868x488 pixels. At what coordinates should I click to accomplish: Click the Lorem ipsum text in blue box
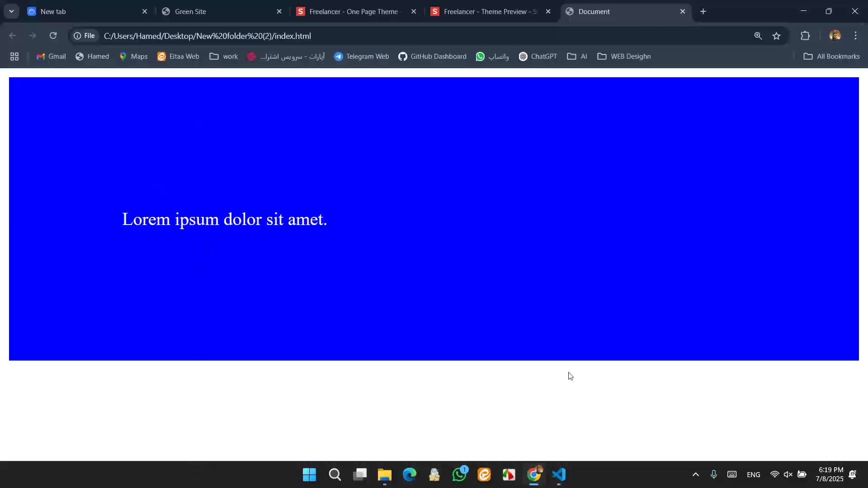225,220
